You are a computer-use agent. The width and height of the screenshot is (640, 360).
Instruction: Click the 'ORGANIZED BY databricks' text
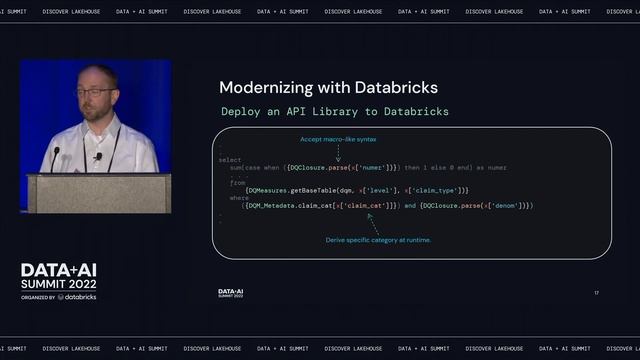click(x=59, y=297)
